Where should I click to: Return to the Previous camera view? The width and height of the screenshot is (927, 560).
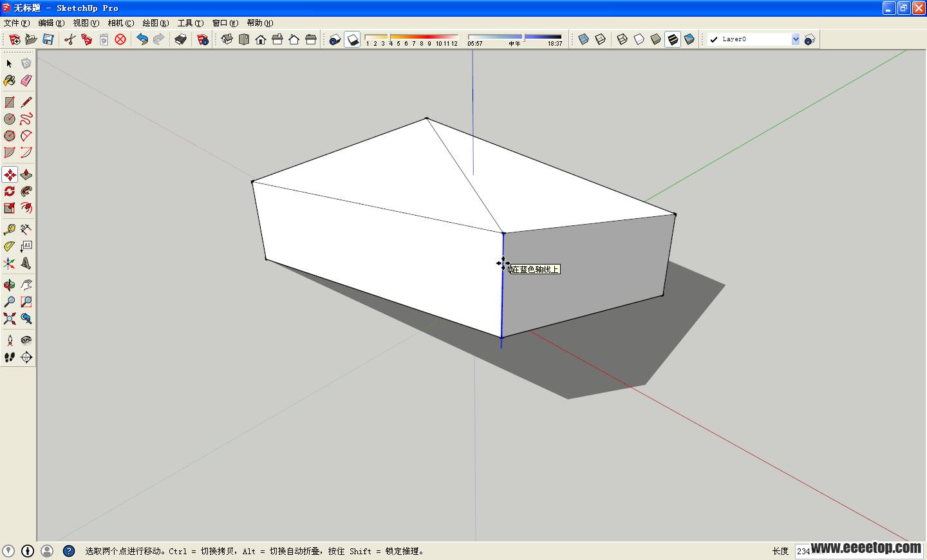tap(26, 319)
